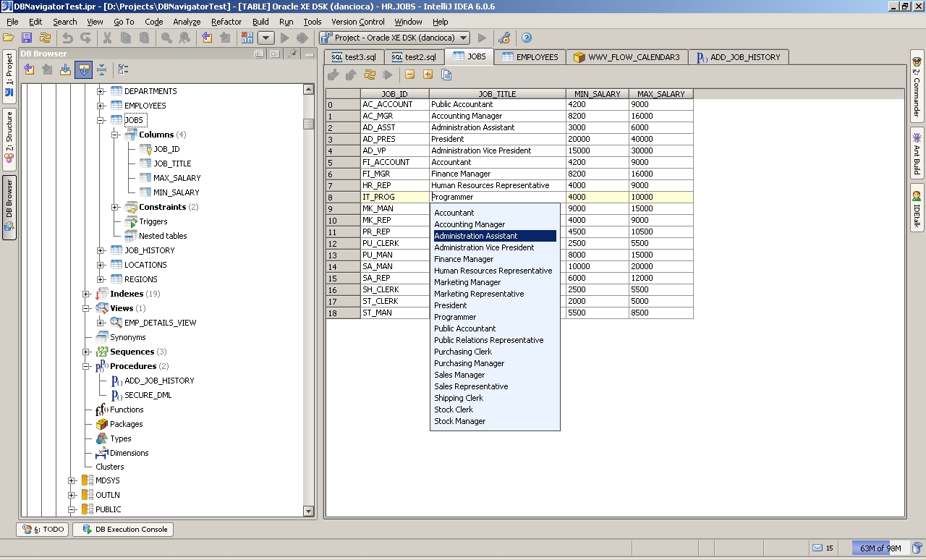The width and height of the screenshot is (926, 560).
Task: Toggle pin icon on DB Browser panel
Action: [x=292, y=54]
